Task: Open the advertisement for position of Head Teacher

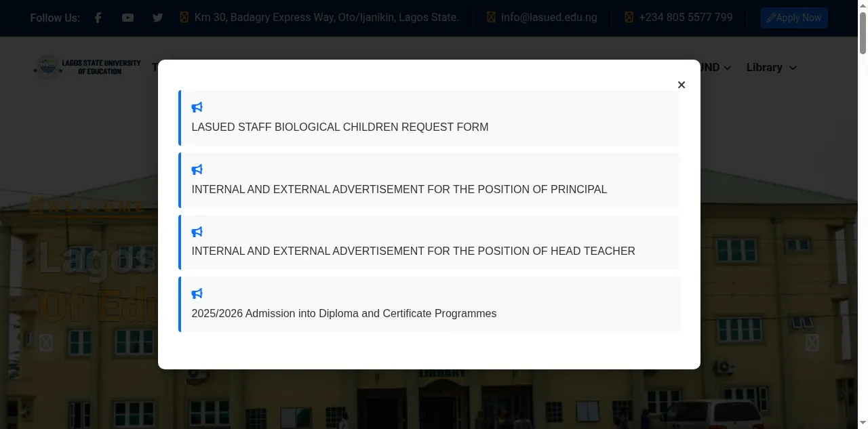Action: pyautogui.click(x=414, y=251)
